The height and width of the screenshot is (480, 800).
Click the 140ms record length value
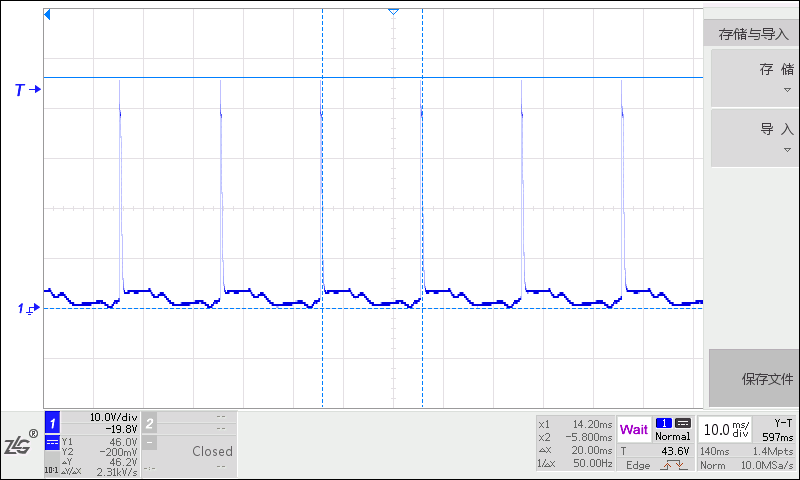[714, 451]
